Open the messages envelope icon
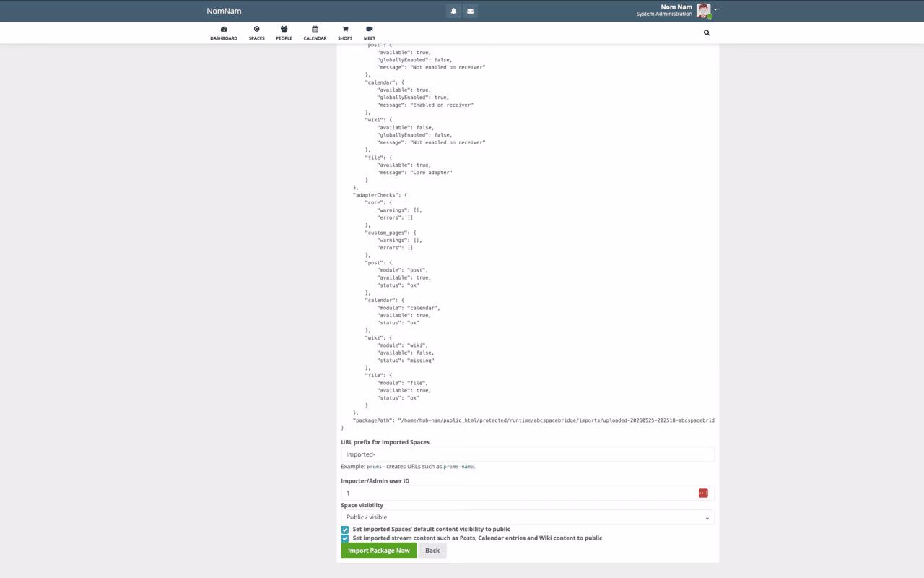This screenshot has width=924, height=578. pos(470,11)
